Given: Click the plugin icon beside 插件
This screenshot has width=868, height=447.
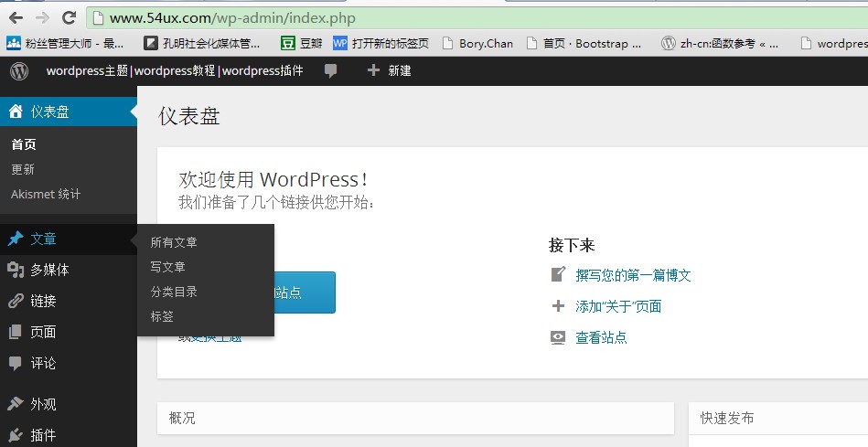Looking at the screenshot, I should 16,435.
